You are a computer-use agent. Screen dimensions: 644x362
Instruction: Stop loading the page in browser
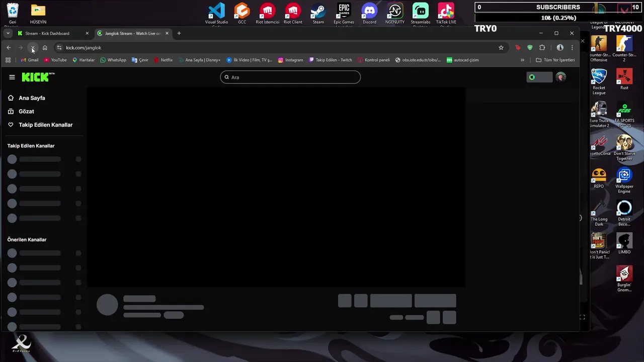(x=33, y=48)
